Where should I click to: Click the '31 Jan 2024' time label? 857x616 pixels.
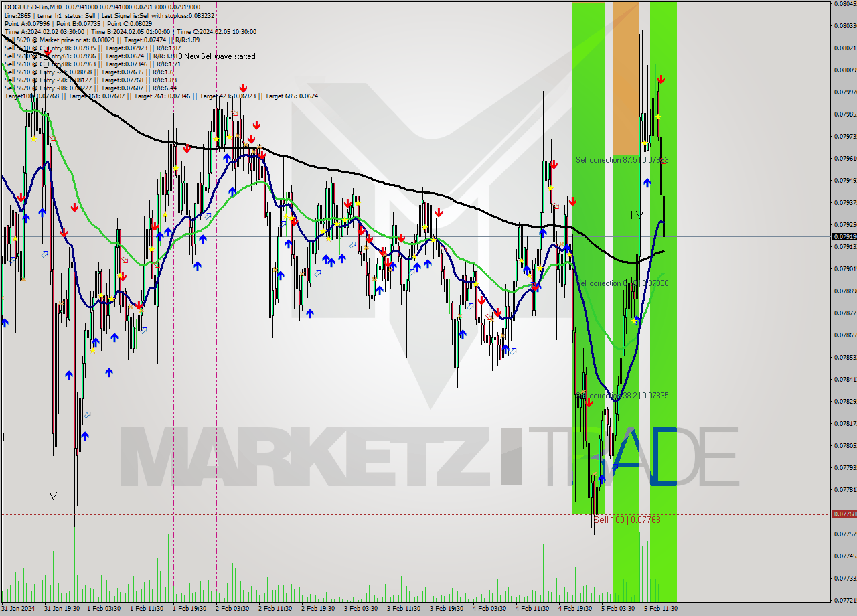coord(18,609)
